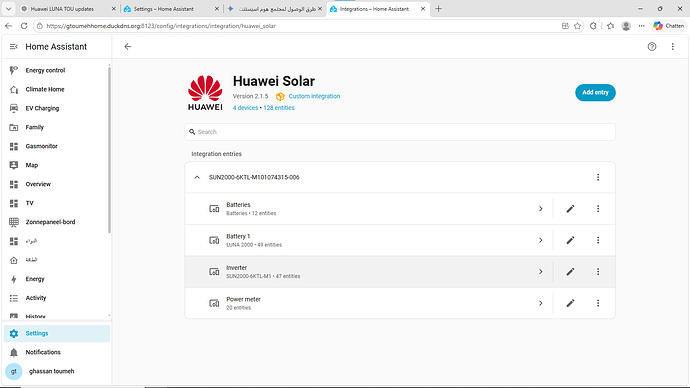Expand Batteries device chevron

coord(540,209)
